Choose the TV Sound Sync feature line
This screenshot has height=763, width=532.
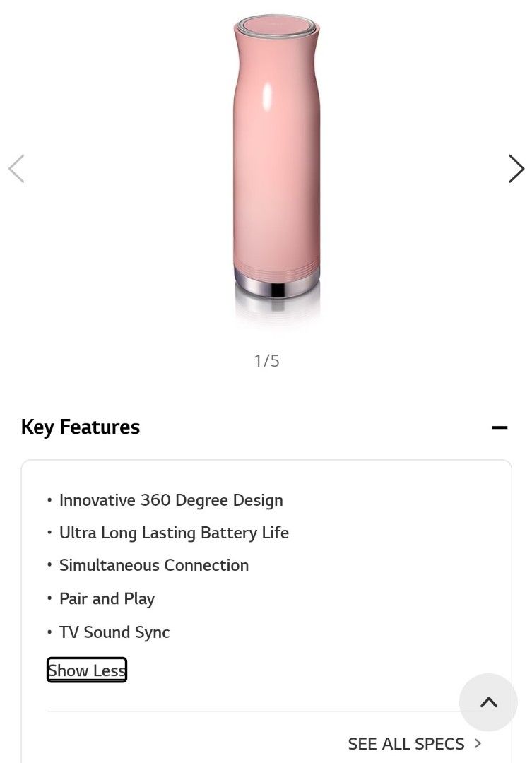tap(114, 632)
